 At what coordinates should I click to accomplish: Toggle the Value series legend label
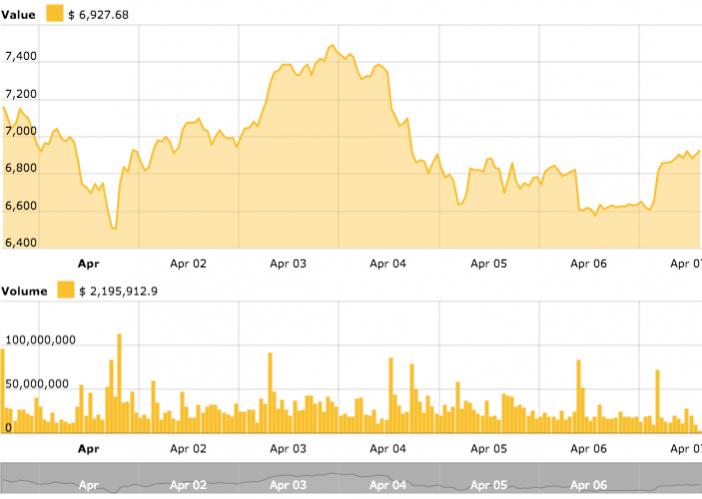click(20, 14)
